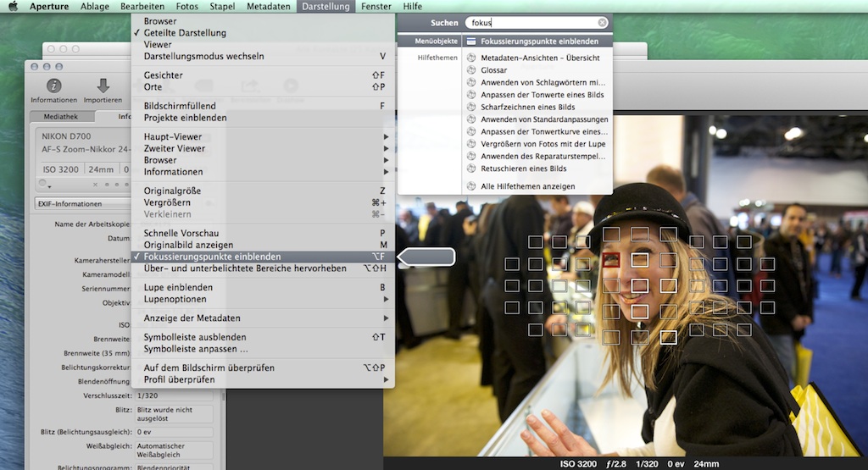The image size is (868, 470).
Task: Open the Aperture application menu
Action: click(49, 6)
